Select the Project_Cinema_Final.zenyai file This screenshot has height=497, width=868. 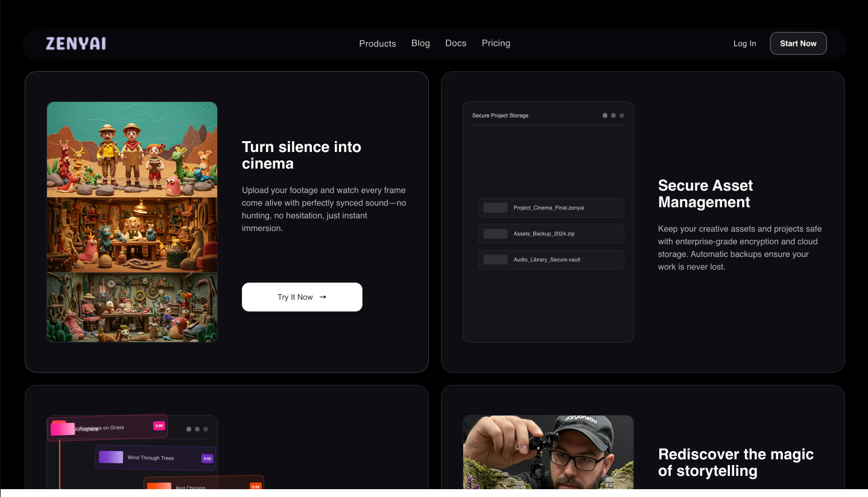(551, 207)
